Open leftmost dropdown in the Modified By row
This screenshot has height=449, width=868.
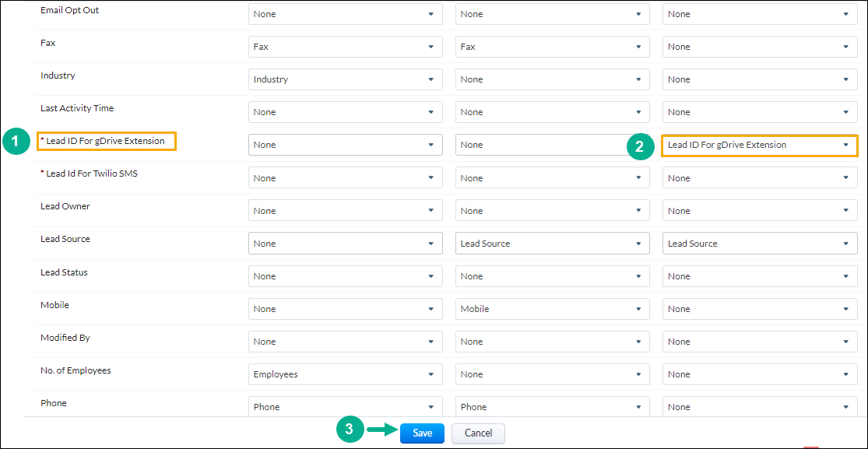pos(346,342)
